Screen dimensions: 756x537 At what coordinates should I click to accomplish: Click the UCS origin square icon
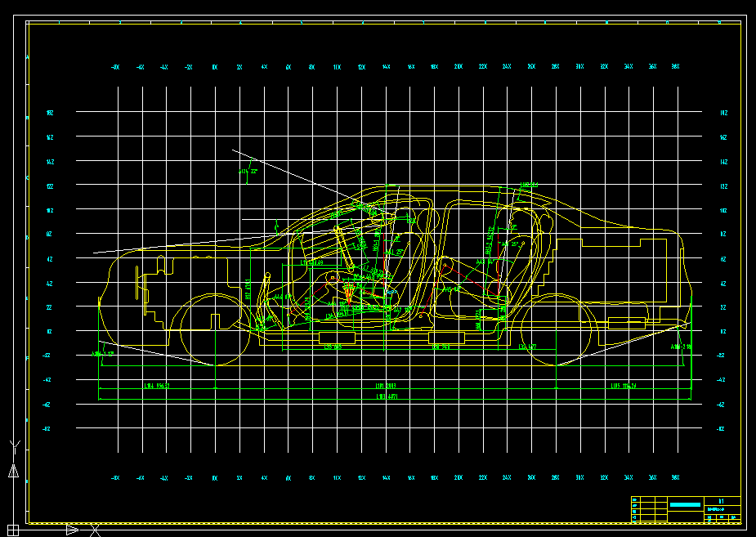coord(13,530)
